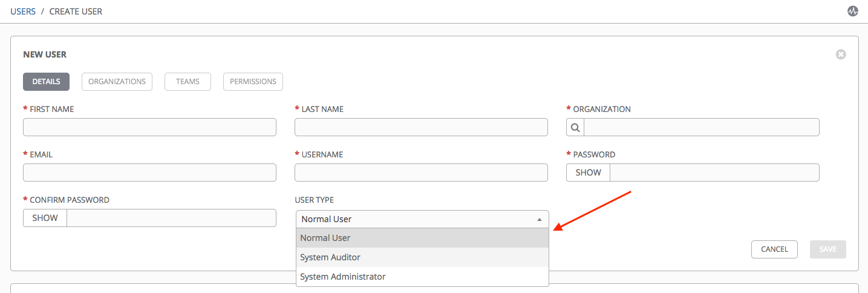Collapse the User Type dropdown arrow
Viewport: 868px width, 293px height.
coord(540,219)
